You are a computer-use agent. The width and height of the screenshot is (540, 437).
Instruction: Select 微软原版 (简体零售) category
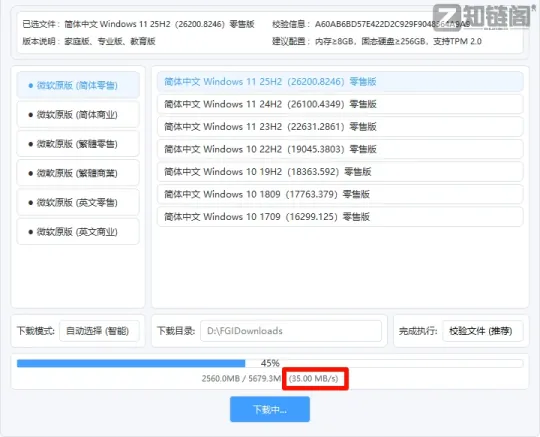[x=78, y=85]
